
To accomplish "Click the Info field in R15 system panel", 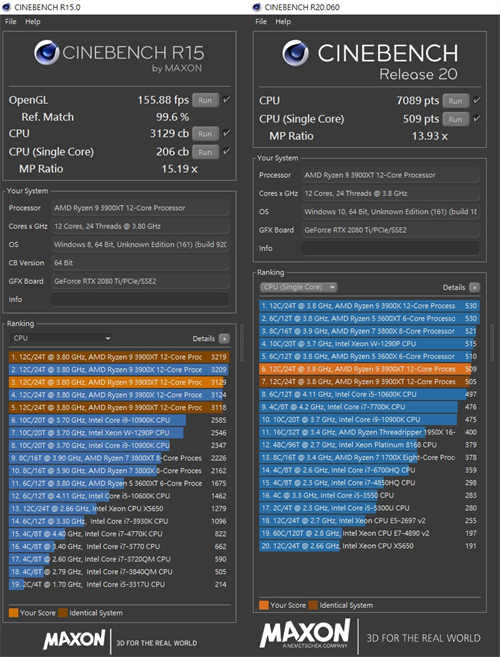I will click(140, 299).
